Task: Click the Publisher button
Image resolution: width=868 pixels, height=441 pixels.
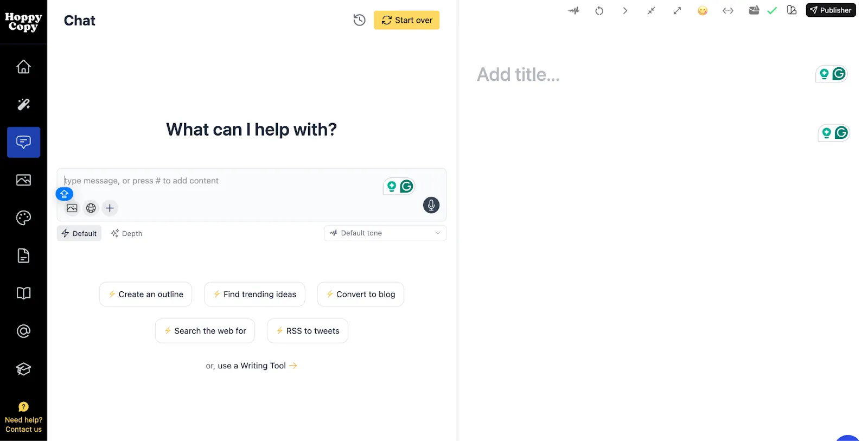Action: pyautogui.click(x=831, y=10)
